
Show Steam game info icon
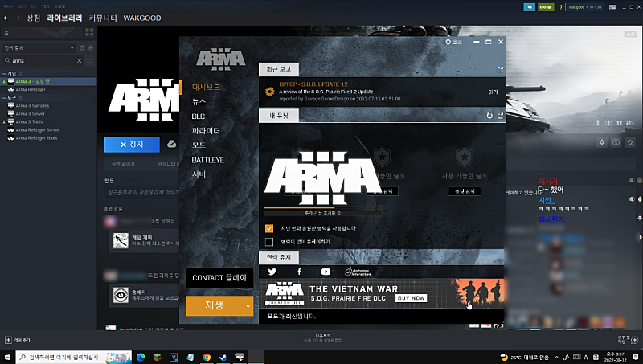click(x=616, y=142)
